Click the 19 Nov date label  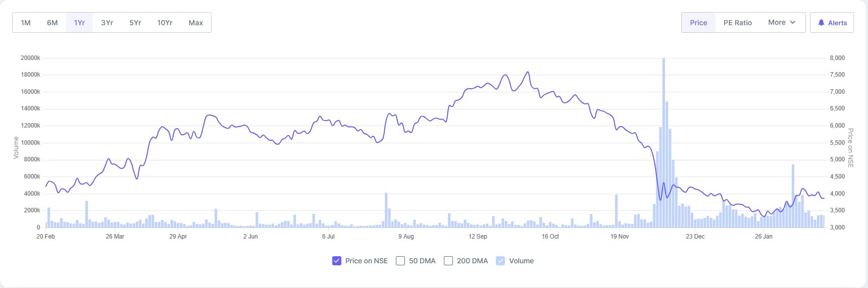(x=620, y=237)
